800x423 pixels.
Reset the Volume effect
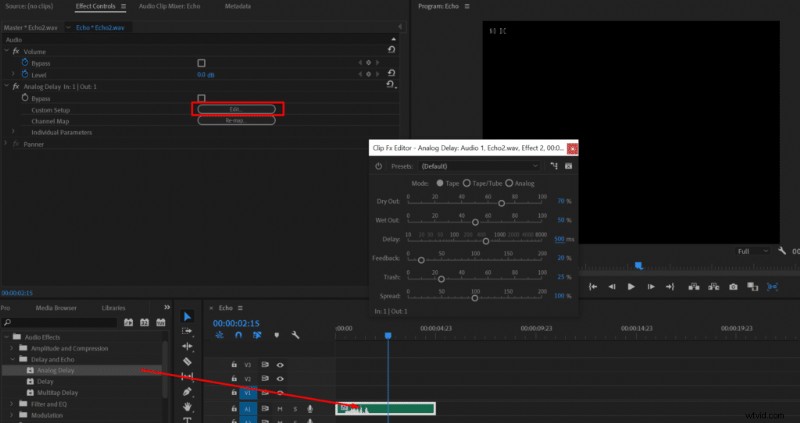coord(391,49)
